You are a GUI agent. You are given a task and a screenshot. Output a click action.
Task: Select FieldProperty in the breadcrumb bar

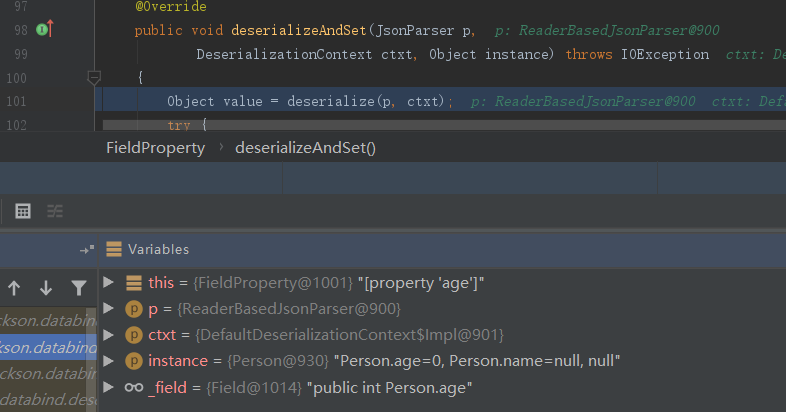point(155,147)
